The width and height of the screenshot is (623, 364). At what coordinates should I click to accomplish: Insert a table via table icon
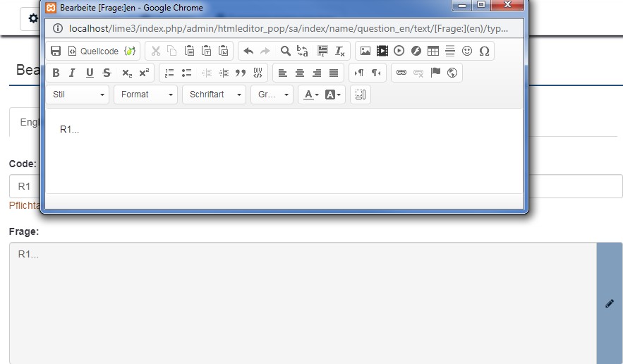[x=433, y=51]
